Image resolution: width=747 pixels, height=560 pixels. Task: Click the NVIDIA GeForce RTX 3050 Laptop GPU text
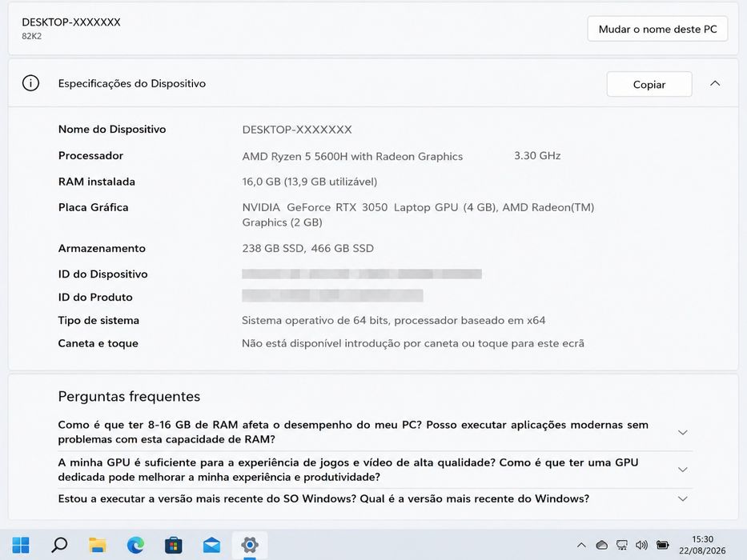click(x=350, y=208)
